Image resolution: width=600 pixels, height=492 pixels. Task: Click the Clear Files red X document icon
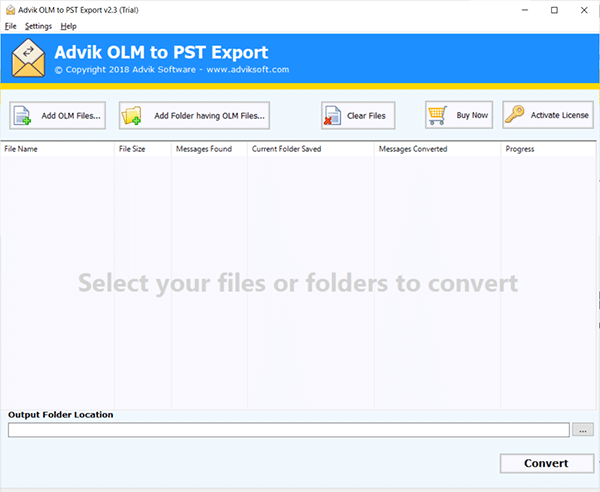(333, 116)
